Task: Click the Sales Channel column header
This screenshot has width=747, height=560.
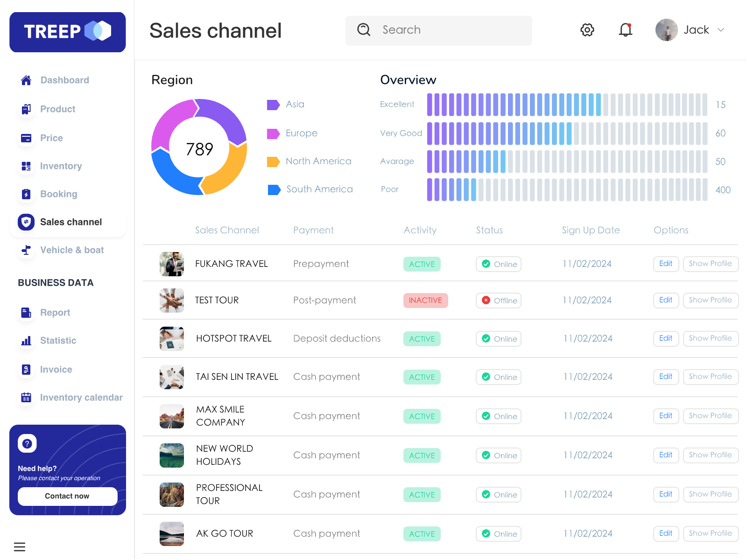Action: [227, 230]
